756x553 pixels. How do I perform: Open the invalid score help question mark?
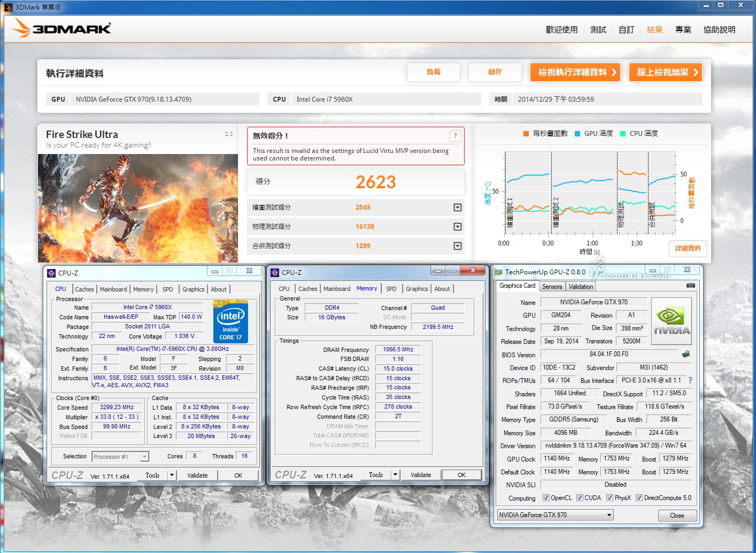coord(455,136)
